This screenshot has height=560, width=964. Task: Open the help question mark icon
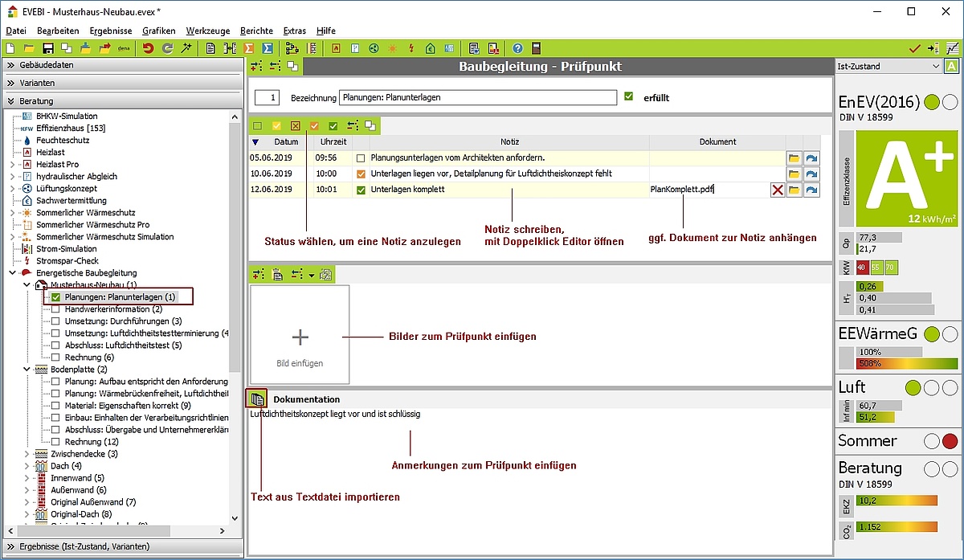pyautogui.click(x=517, y=48)
